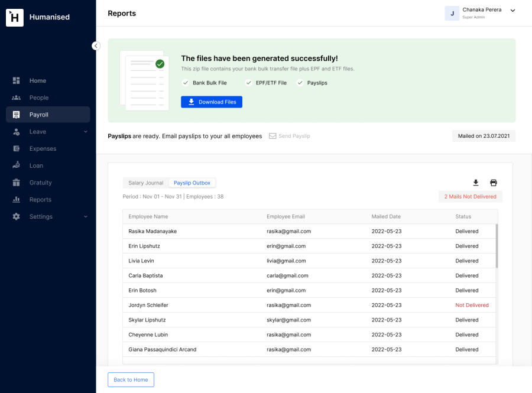Click the generated files document thumbnail
532x393 pixels.
145,81
